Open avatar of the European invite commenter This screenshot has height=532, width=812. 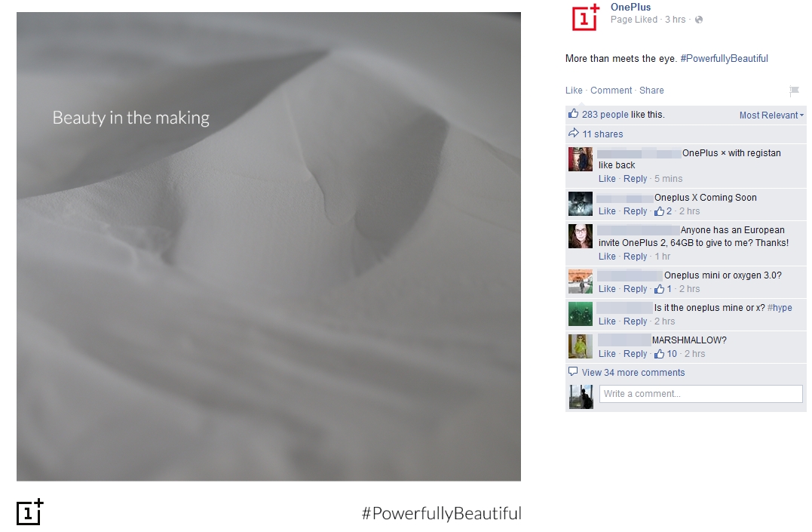pyautogui.click(x=581, y=236)
